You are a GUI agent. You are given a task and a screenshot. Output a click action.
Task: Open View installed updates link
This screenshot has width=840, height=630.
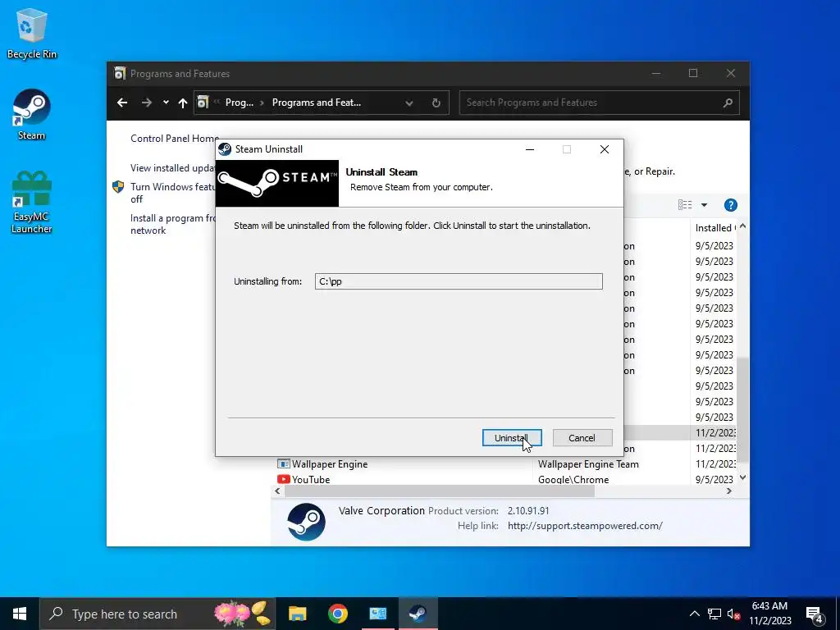(x=172, y=167)
